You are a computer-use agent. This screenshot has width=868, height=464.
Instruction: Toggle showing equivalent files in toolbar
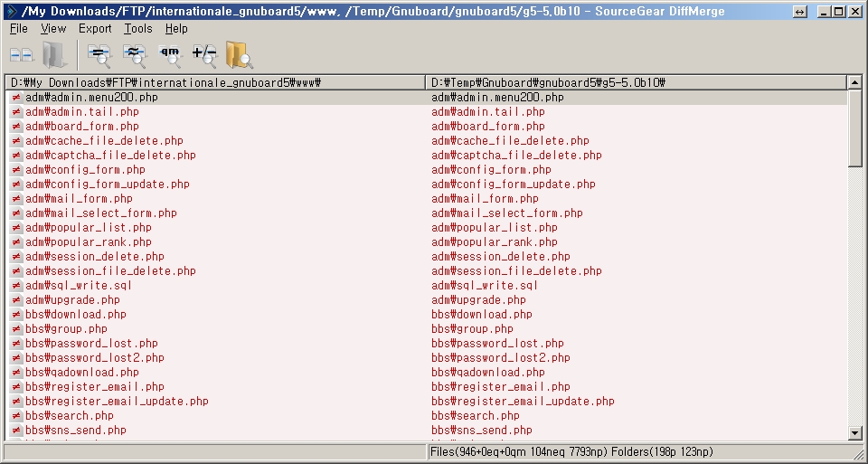(x=135, y=55)
